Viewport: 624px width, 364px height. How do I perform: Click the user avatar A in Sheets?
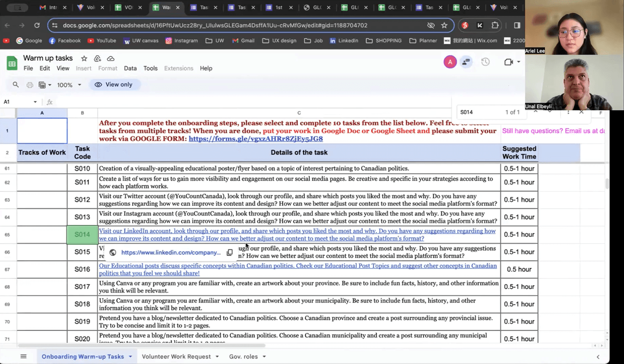(450, 62)
